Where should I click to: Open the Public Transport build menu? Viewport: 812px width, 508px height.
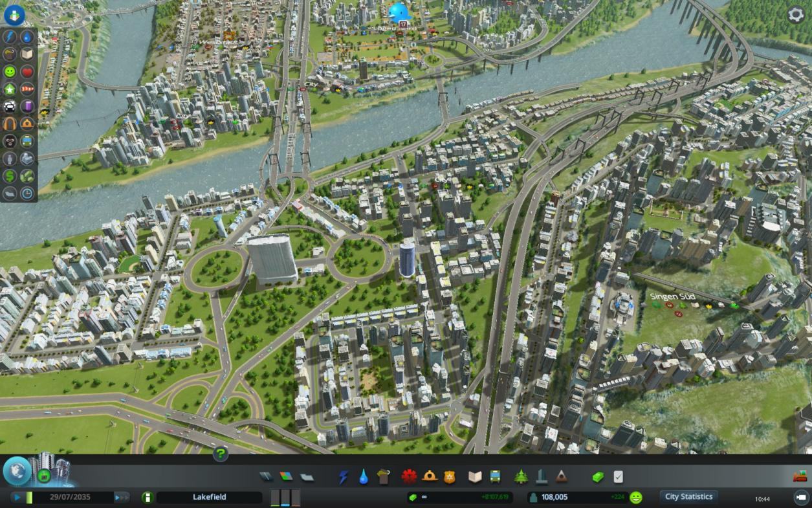(496, 478)
